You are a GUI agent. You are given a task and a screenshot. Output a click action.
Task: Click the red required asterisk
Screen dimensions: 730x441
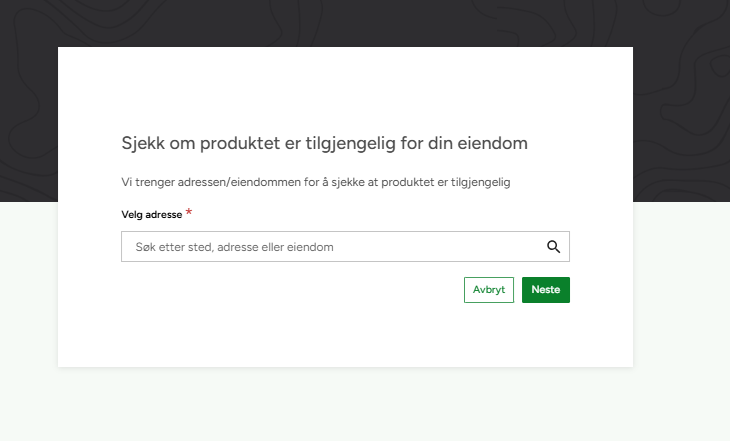point(189,213)
